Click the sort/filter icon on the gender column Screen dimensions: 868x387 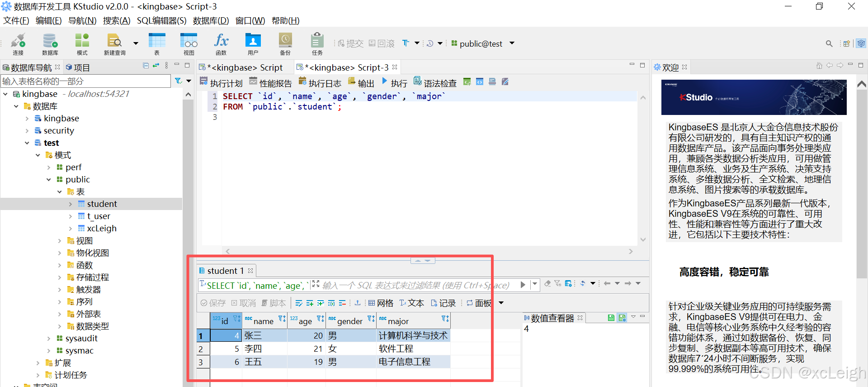[371, 319]
